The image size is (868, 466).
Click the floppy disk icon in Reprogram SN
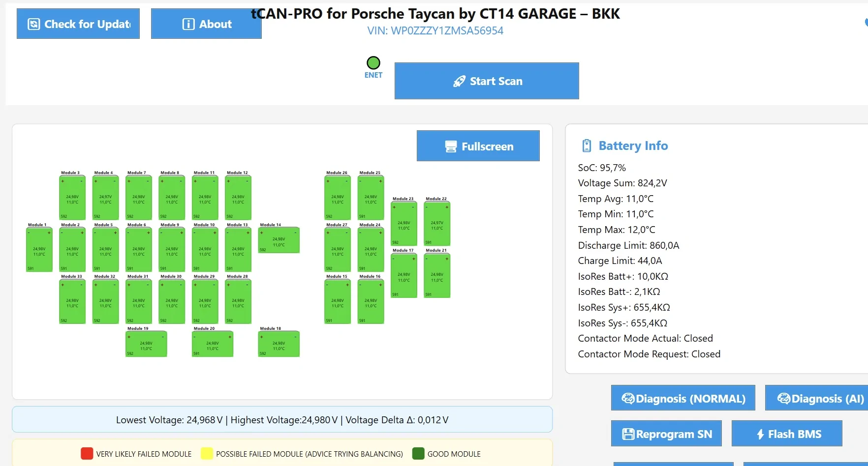coord(628,434)
